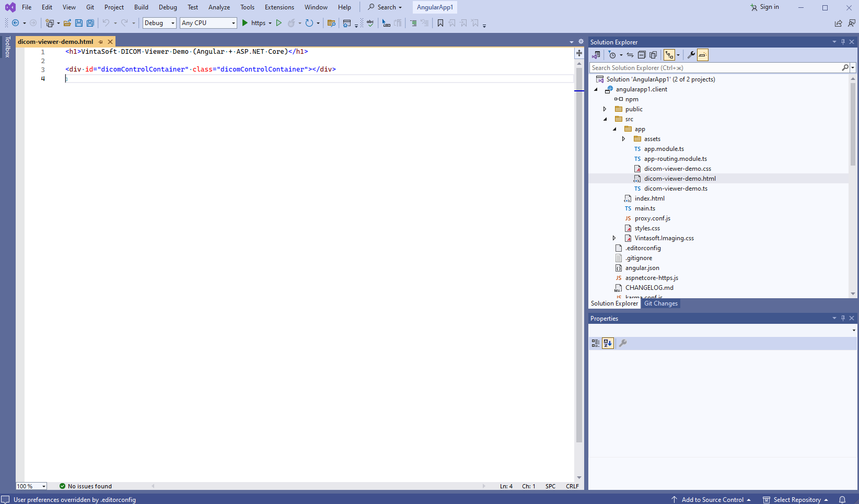Screen dimensions: 859x504
Task: Open the notifications bell in the status bar
Action: pos(842,500)
